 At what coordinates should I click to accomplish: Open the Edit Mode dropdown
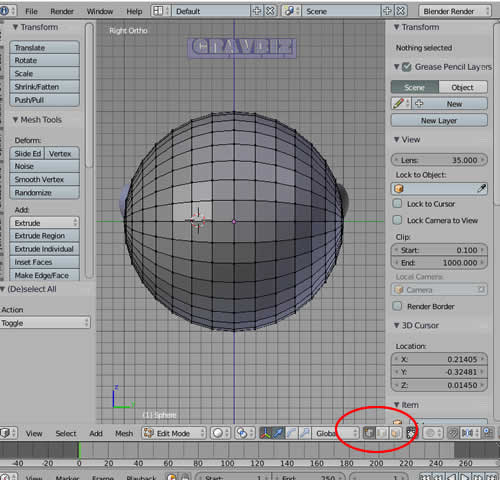[x=174, y=433]
